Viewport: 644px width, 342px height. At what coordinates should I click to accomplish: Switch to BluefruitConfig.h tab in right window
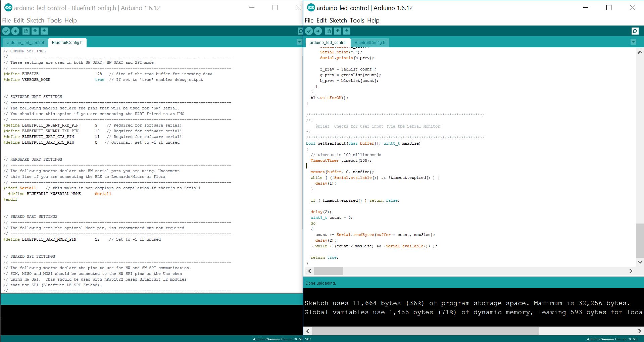click(x=370, y=43)
